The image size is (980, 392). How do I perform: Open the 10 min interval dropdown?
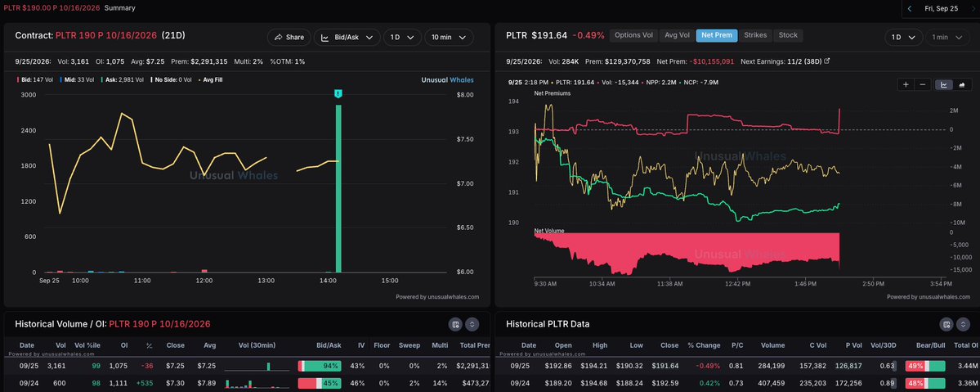pos(449,38)
